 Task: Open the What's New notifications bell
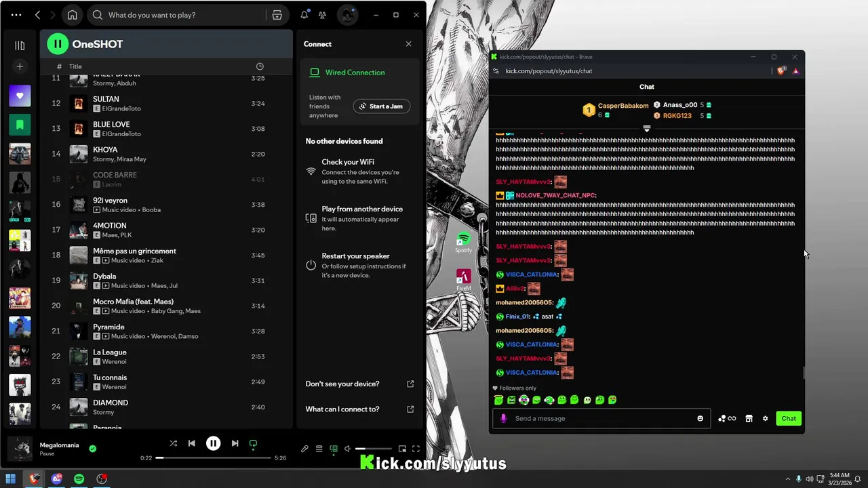(304, 15)
